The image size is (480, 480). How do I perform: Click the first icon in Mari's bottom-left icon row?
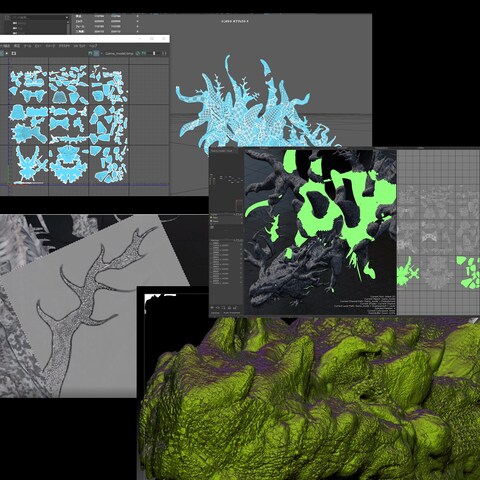coord(212,307)
